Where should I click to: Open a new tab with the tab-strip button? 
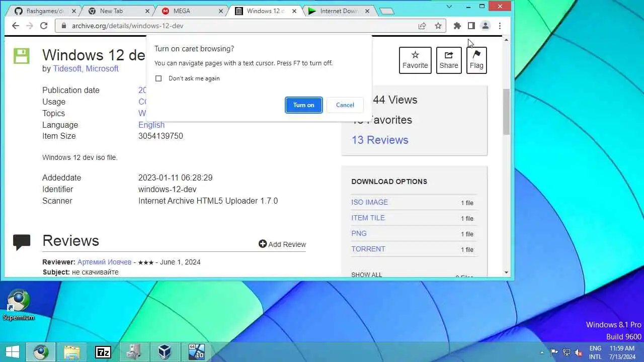(386, 11)
